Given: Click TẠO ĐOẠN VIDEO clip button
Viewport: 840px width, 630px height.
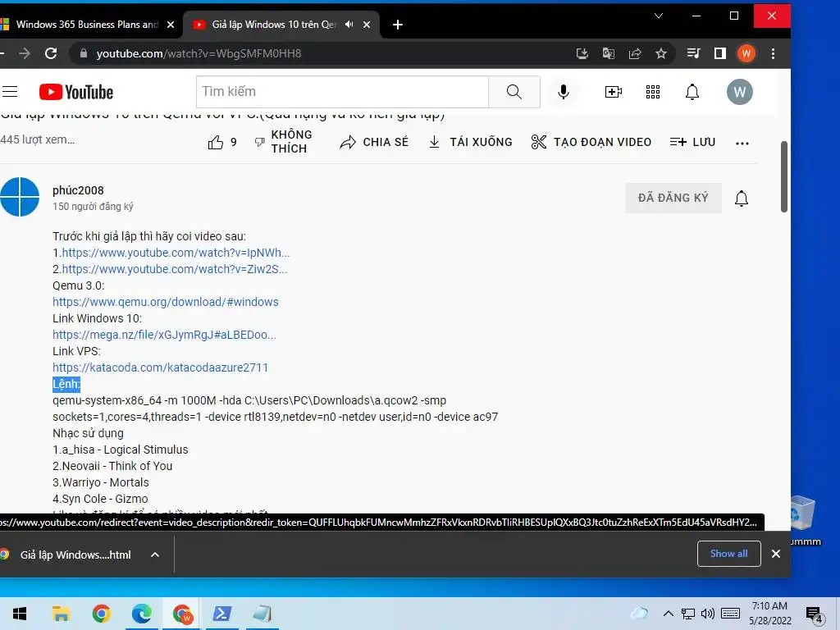Looking at the screenshot, I should (591, 142).
